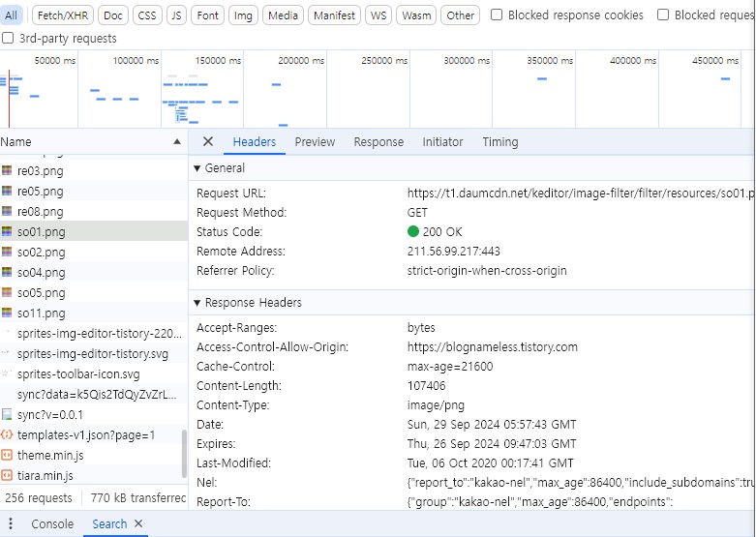Close the Search drawer tab

click(x=138, y=523)
